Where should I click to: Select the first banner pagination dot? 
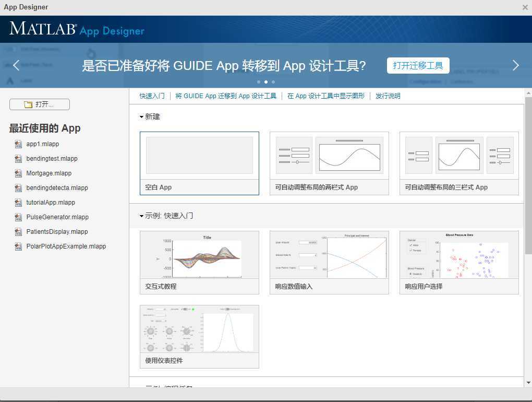(x=259, y=82)
